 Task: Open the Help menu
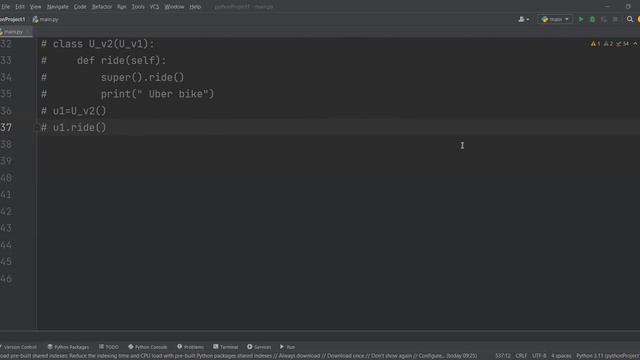[x=195, y=7]
